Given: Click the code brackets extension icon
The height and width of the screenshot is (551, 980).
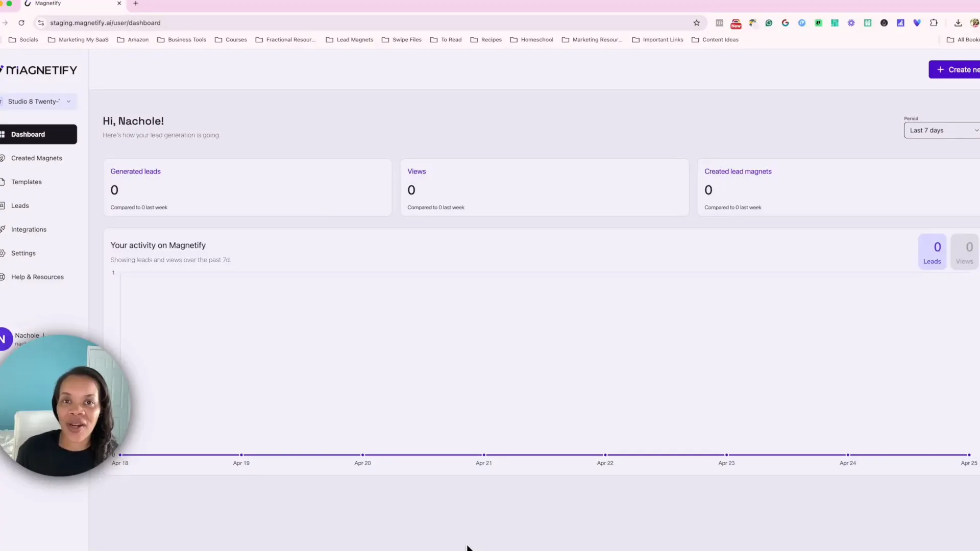Looking at the screenshot, I should [719, 23].
